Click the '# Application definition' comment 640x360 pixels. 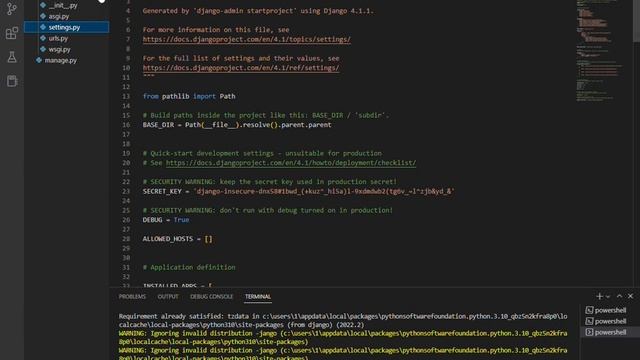pos(189,267)
